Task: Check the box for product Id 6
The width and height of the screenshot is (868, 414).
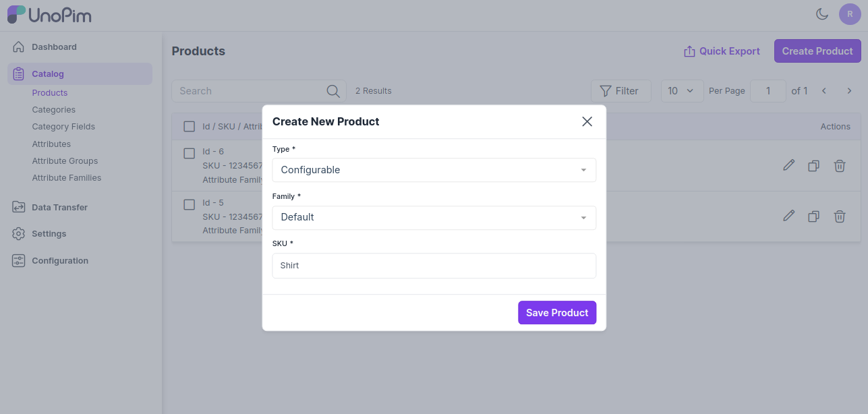Action: (x=190, y=153)
